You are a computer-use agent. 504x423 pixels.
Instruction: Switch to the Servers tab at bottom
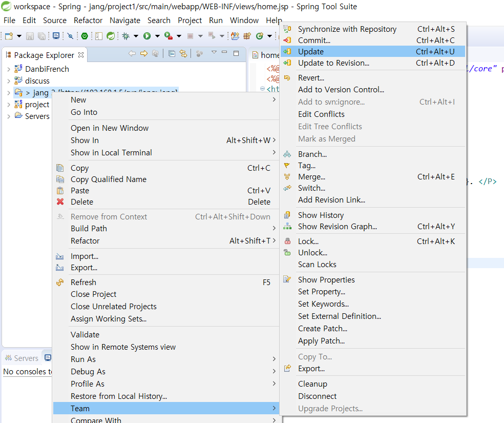(x=22, y=358)
